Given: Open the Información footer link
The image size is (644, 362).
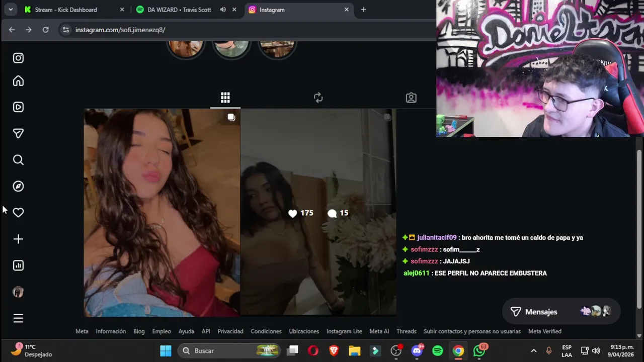Looking at the screenshot, I should (111, 331).
